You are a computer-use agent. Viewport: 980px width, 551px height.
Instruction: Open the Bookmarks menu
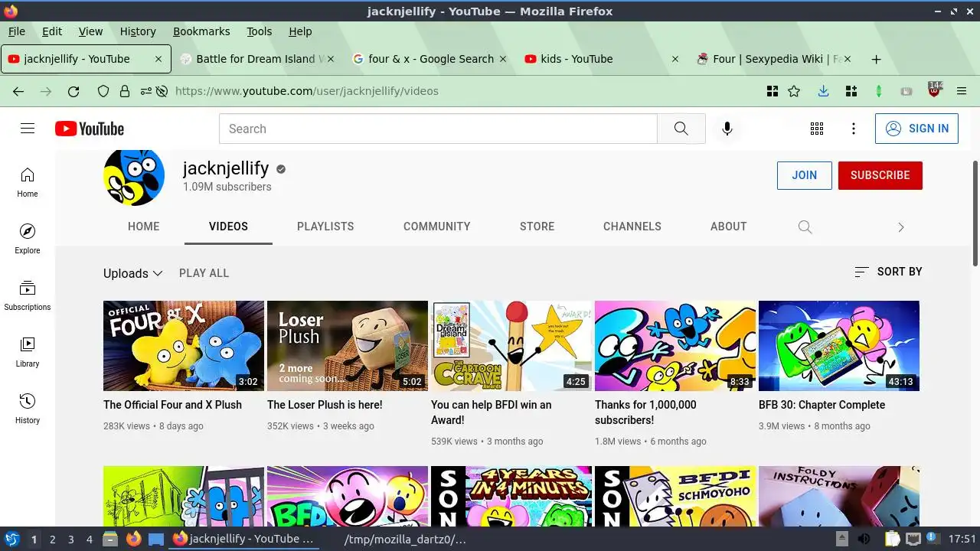click(201, 31)
